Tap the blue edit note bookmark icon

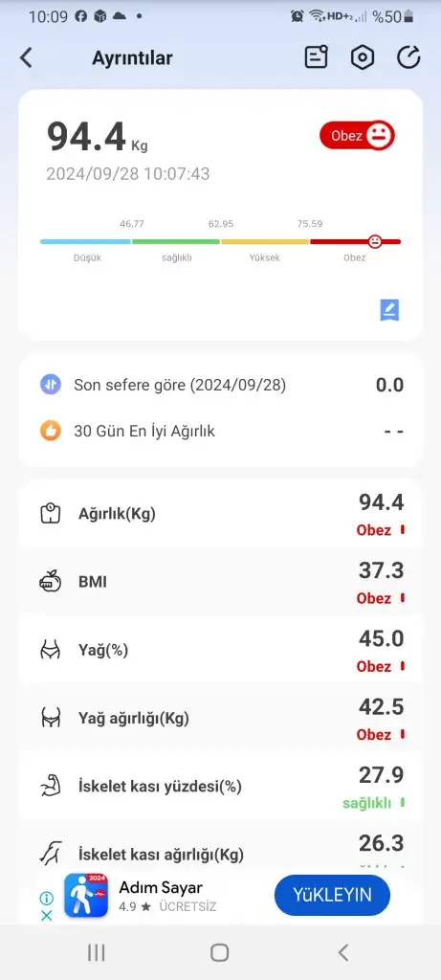coord(389,310)
